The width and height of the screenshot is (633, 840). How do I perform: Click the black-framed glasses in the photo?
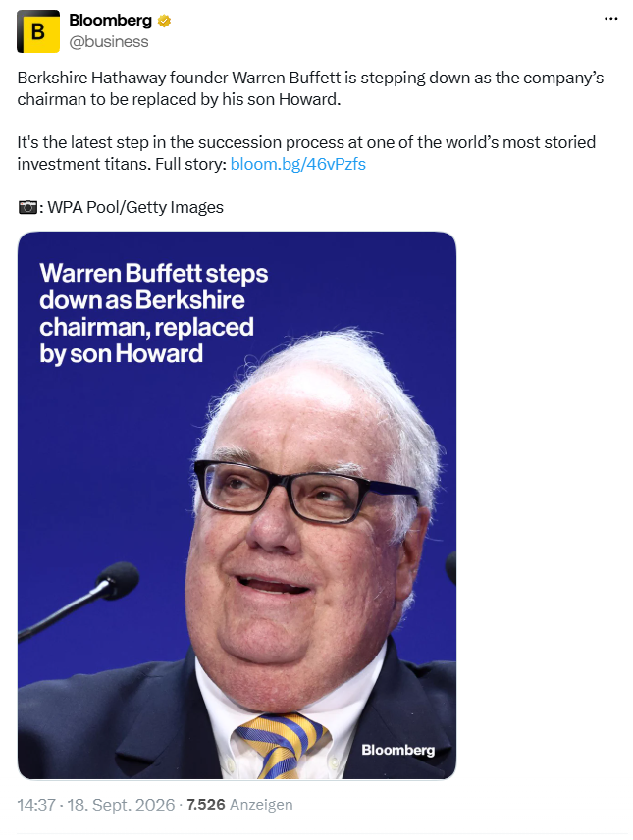(x=306, y=492)
